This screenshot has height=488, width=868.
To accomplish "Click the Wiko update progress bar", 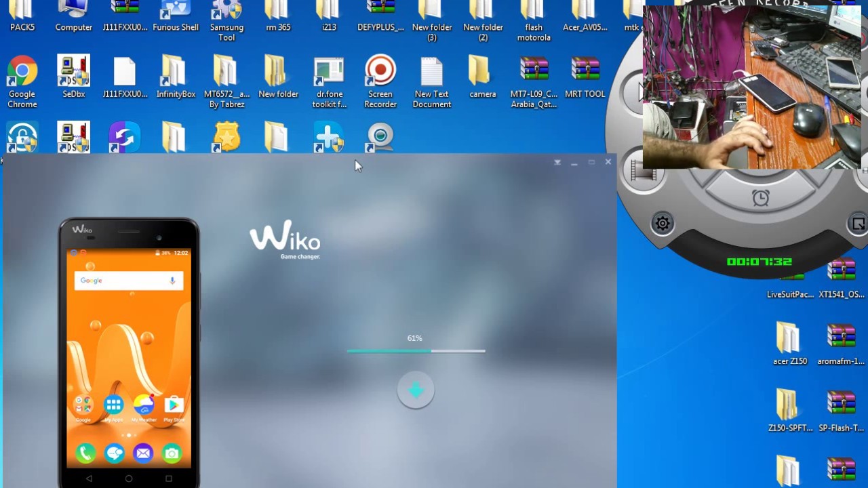I will coord(416,351).
